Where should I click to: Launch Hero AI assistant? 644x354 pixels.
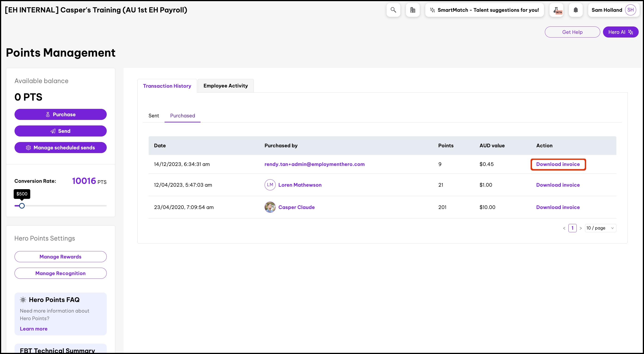click(620, 32)
